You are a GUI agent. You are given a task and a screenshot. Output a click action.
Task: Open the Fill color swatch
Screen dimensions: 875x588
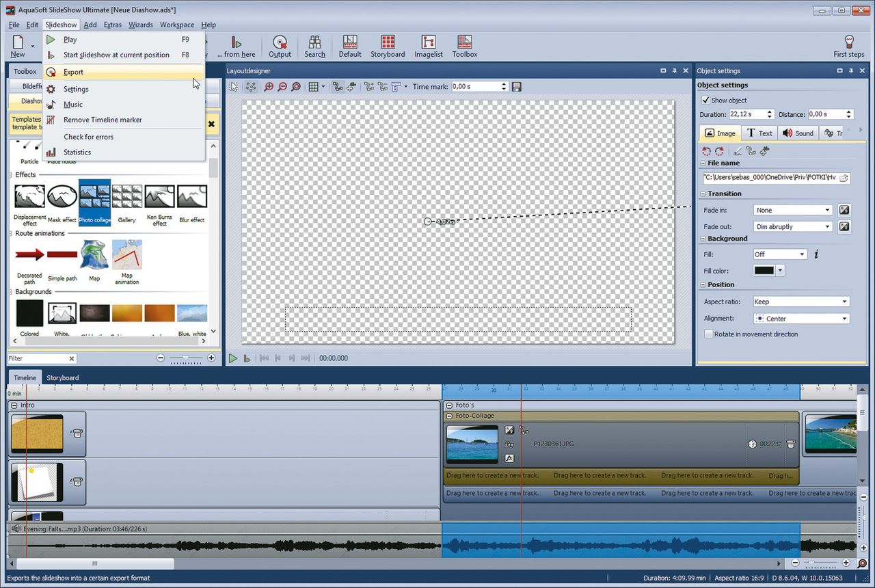764,271
